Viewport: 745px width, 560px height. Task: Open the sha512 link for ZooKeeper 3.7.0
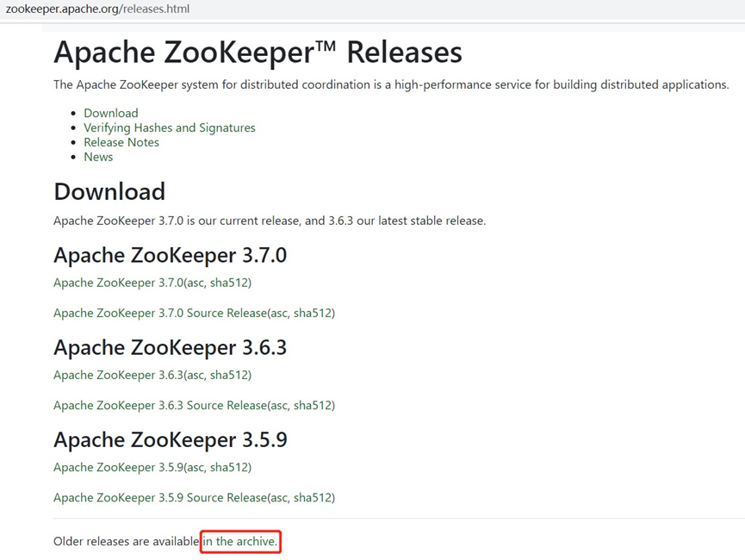pos(229,283)
